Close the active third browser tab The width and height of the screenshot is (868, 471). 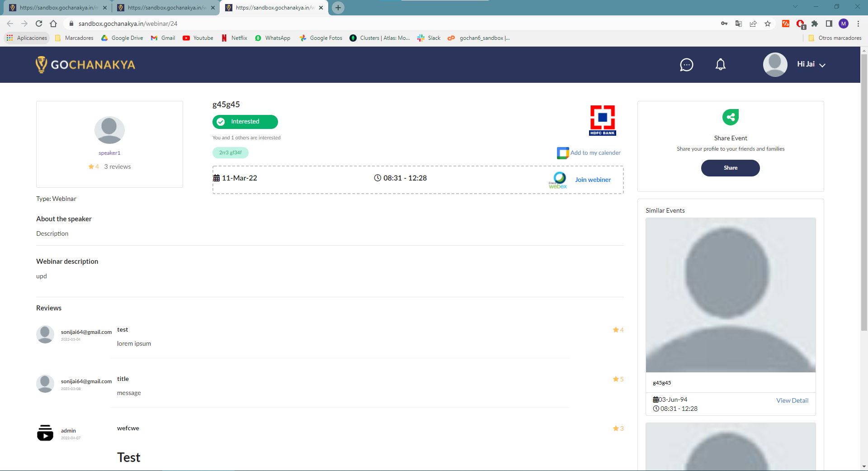321,8
